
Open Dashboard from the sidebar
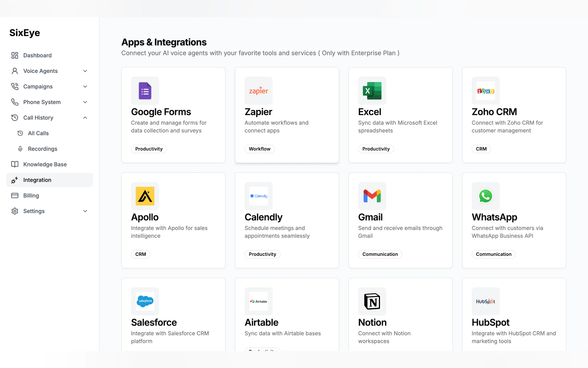[37, 55]
